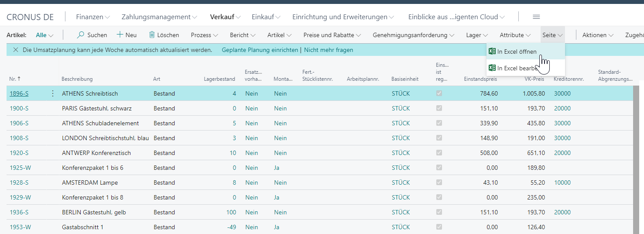Open the Genehmigungsanforderung menu
644x234 pixels.
(x=413, y=35)
